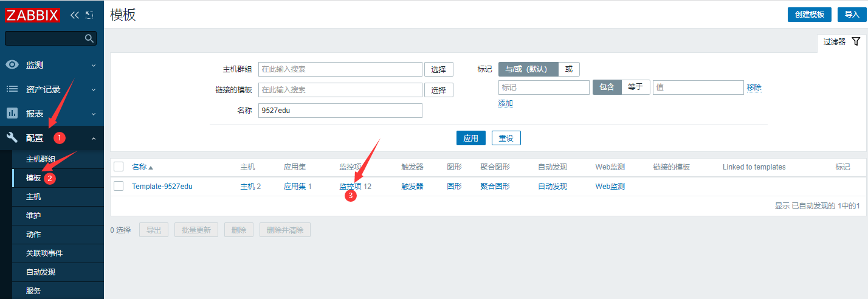Open 图形 link for Template-9527edu
Viewport: 868px width, 299px height.
tap(454, 187)
